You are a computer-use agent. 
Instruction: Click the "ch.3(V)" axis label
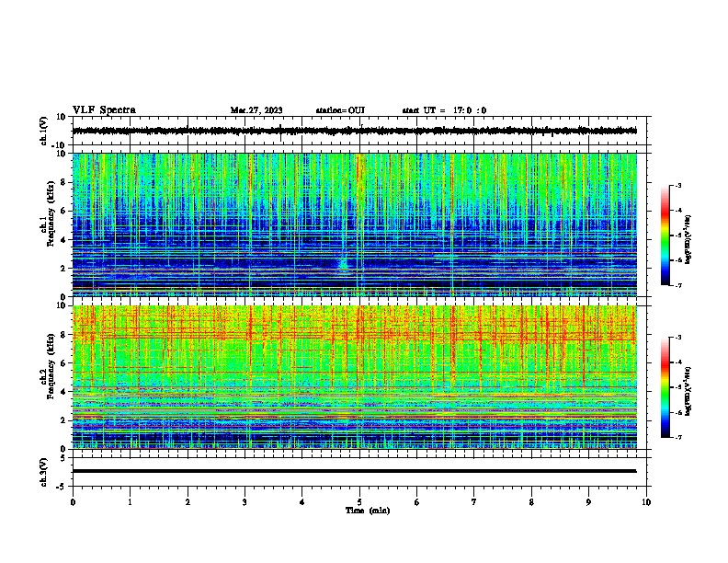[x=43, y=472]
